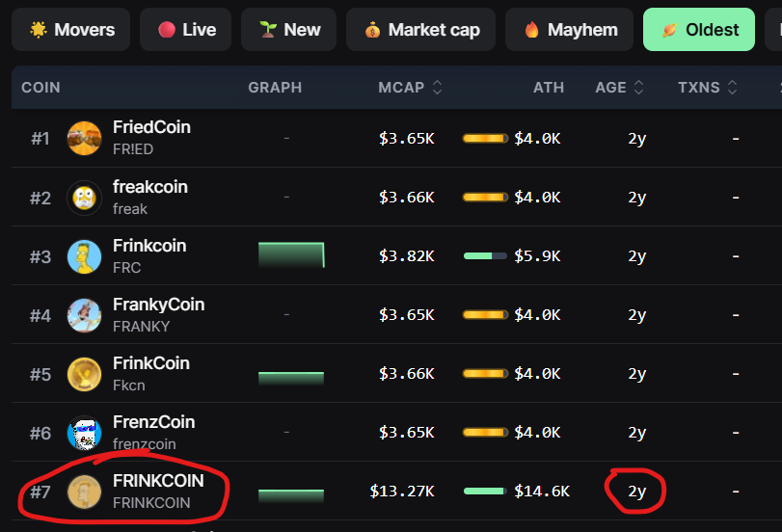Click the $5.9K ATH value
This screenshot has height=532, width=782.
[537, 255]
